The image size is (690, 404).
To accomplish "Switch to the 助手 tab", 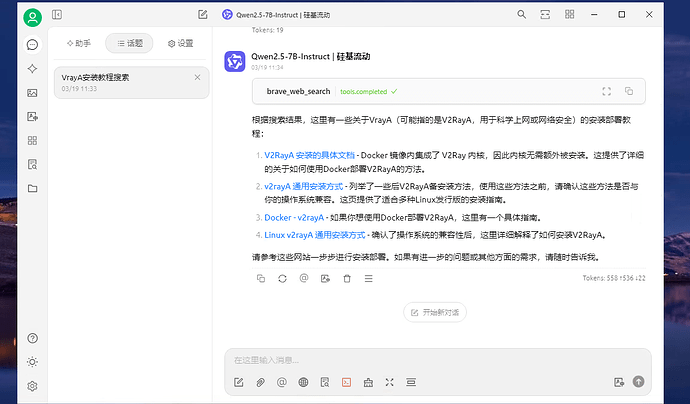I will pos(79,43).
